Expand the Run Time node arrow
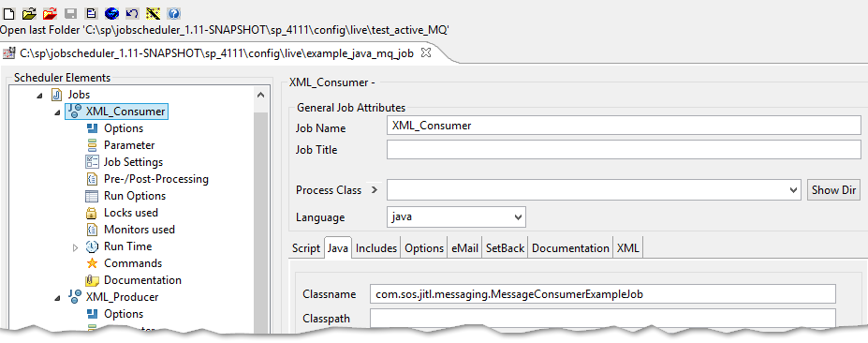Viewport: 868px width, 343px height. pos(76,247)
